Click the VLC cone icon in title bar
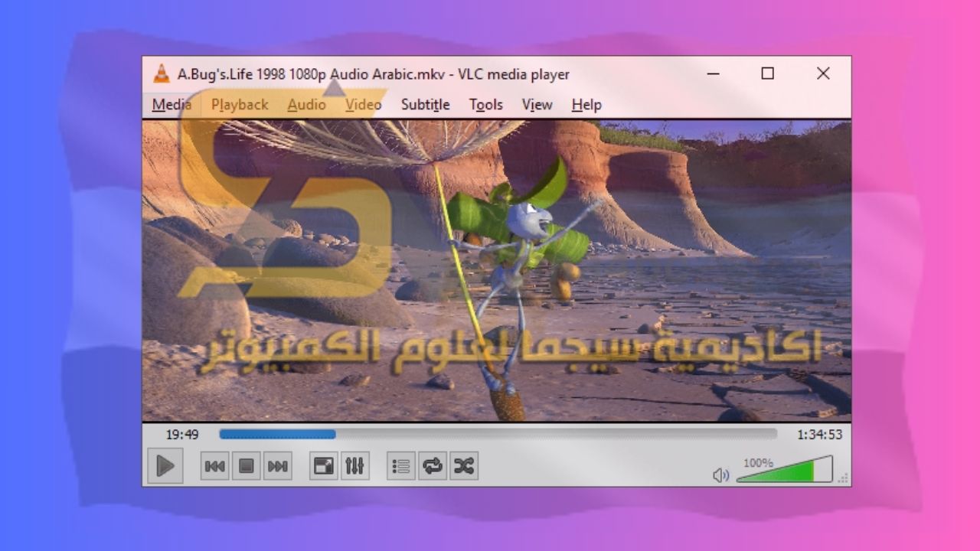980x551 pixels. 161,74
